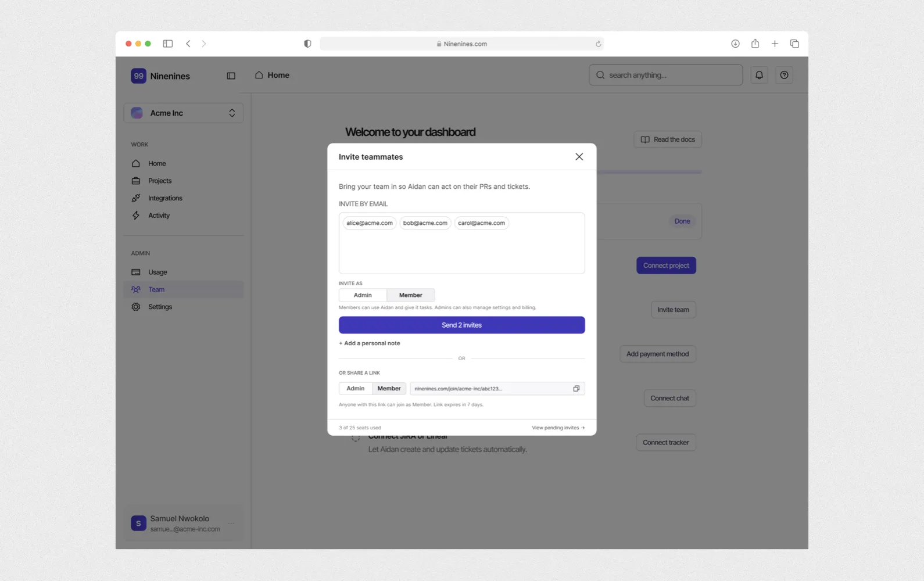Open a new browser tab
Screen dimensions: 924x581
coord(775,44)
